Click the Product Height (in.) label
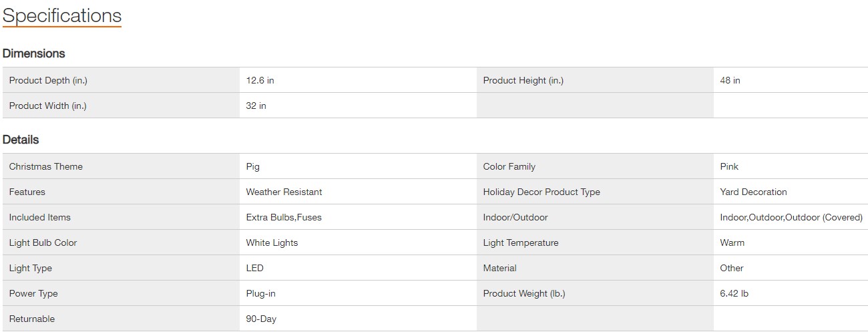This screenshot has height=334, width=868. coord(523,80)
